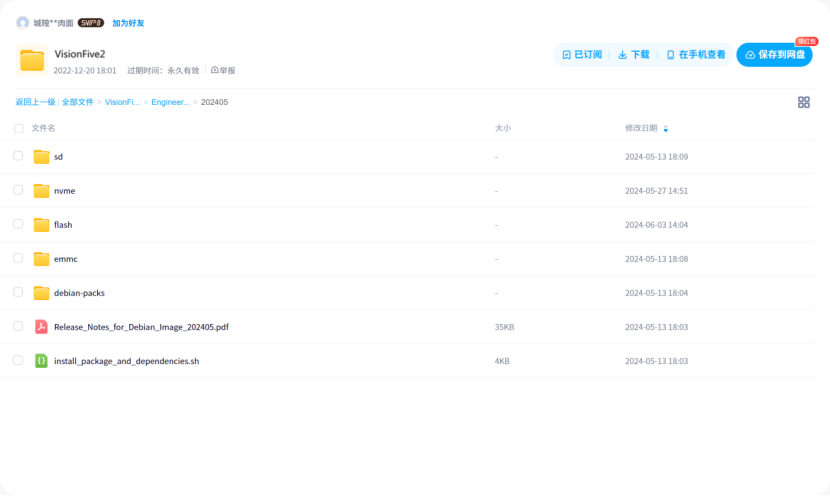Open 在手机查看 to view on phone
Screen dimensions: 830x496
point(696,55)
